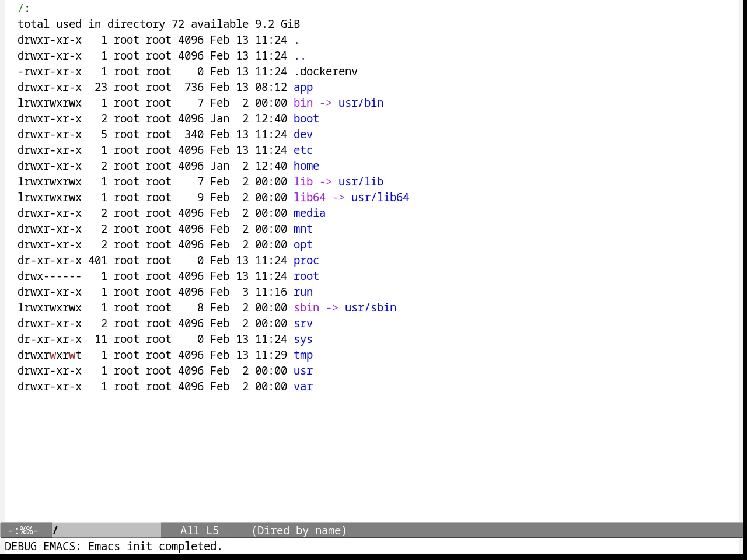747x560 pixels.
Task: Follow the lib64 symlink name
Action: (x=309, y=197)
